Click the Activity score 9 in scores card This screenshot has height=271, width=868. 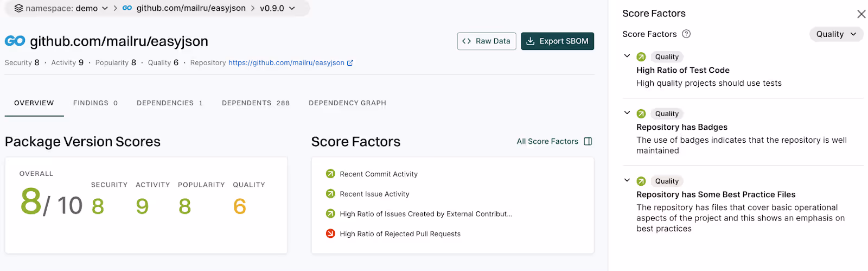pos(142,206)
